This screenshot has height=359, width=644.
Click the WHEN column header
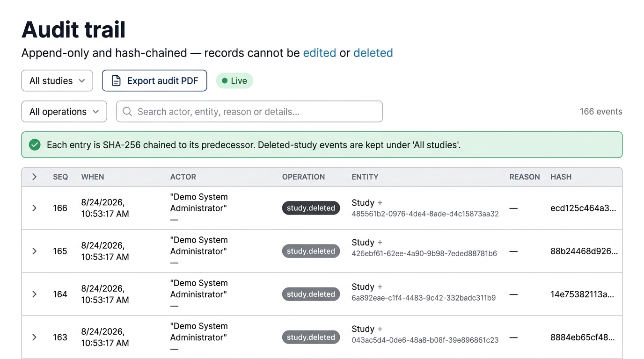pos(93,177)
